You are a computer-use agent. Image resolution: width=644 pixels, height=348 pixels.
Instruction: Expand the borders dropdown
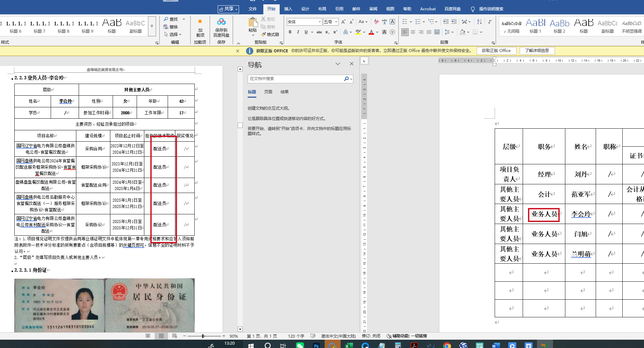[481, 32]
